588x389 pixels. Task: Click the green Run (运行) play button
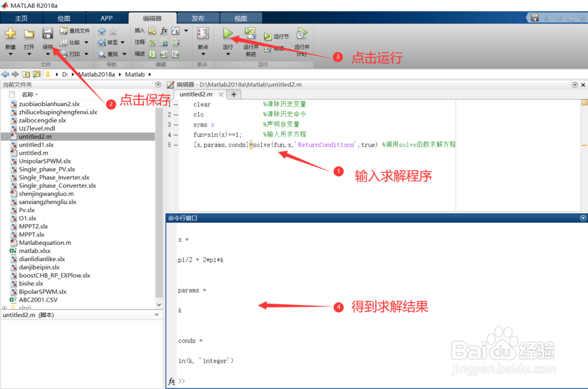tap(228, 34)
